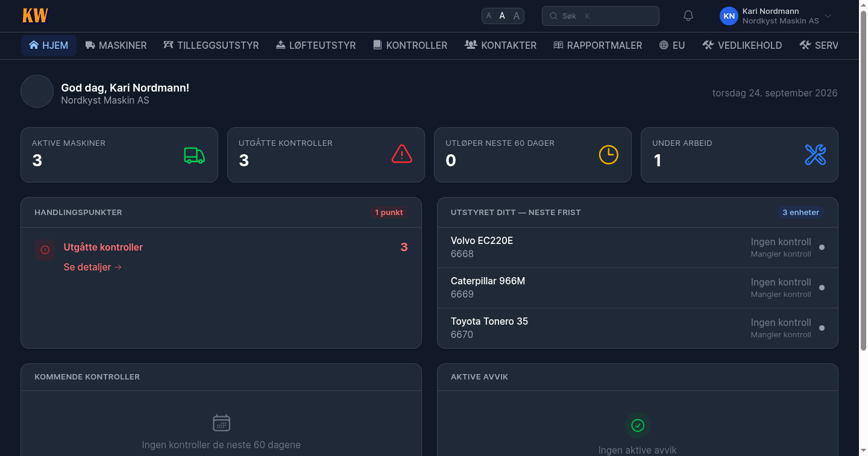Follow the Se detaljer link
Screen dimensions: 868x456
point(92,267)
